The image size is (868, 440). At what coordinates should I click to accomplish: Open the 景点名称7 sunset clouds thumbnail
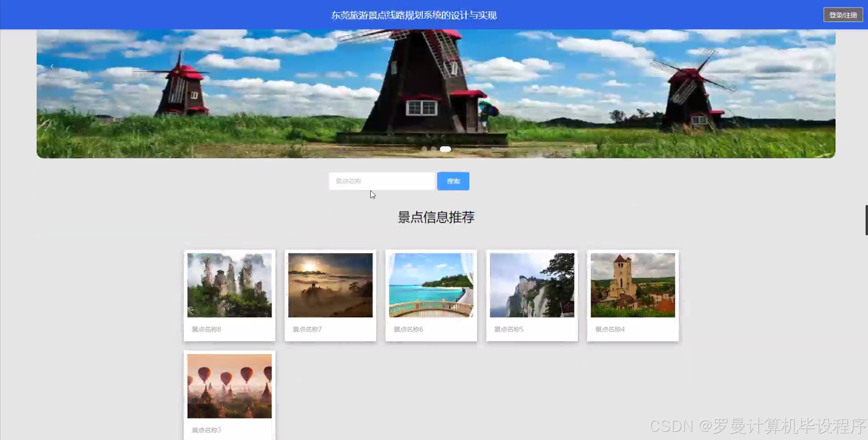330,285
